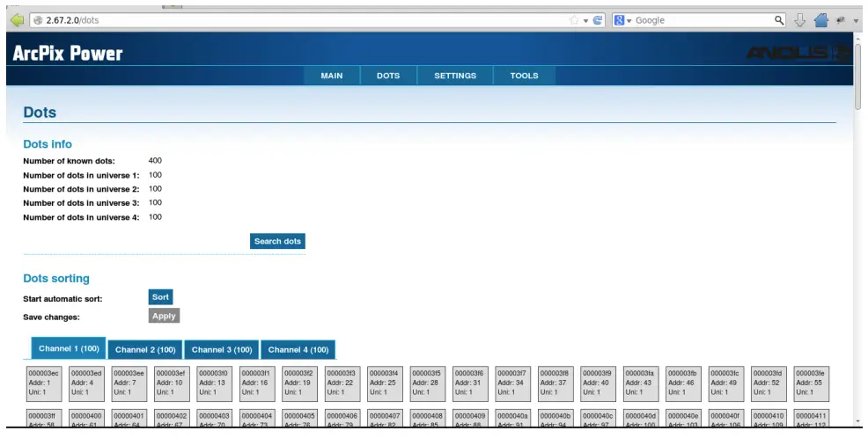Select dot 000003f4 at Addr 25
The height and width of the screenshot is (438, 868).
(x=385, y=383)
